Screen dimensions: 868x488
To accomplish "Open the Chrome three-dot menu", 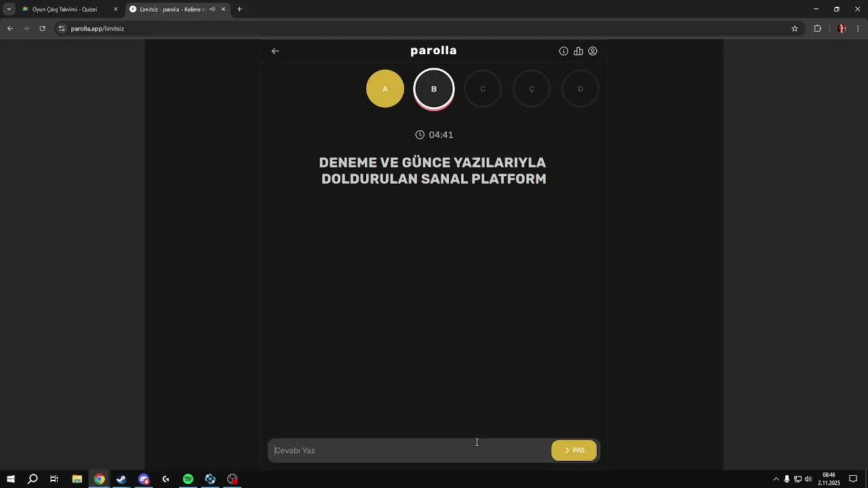I will [x=859, y=28].
